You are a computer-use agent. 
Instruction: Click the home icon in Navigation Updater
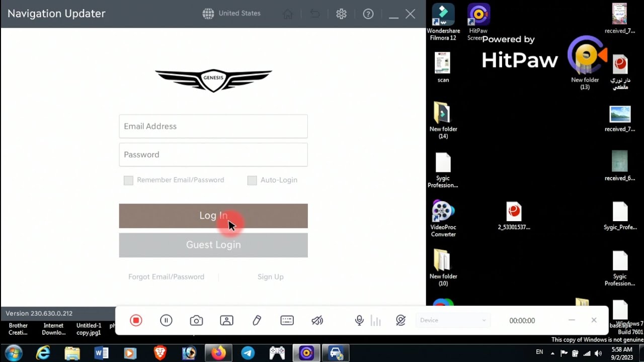click(288, 14)
